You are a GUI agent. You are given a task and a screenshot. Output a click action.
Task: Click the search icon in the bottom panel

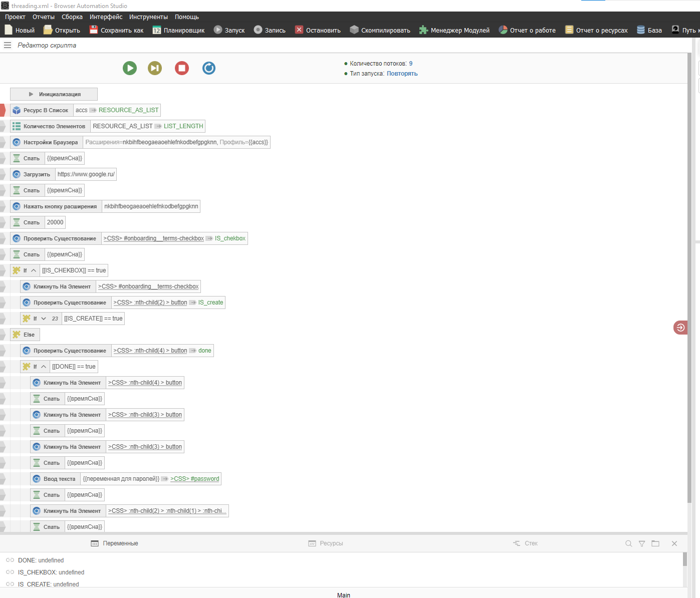coord(628,543)
